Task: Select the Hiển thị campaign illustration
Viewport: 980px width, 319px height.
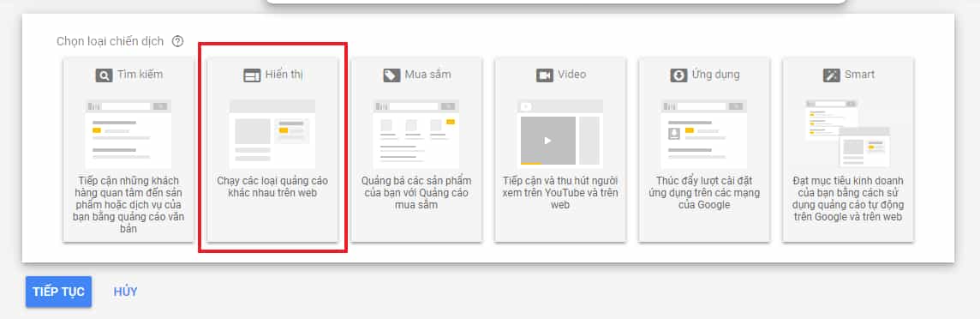Action: (272, 134)
